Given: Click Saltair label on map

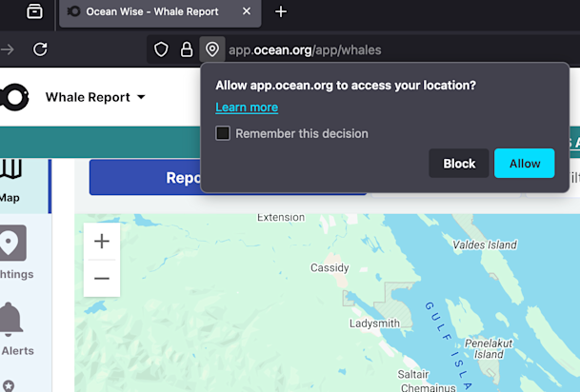Looking at the screenshot, I should (x=412, y=374).
